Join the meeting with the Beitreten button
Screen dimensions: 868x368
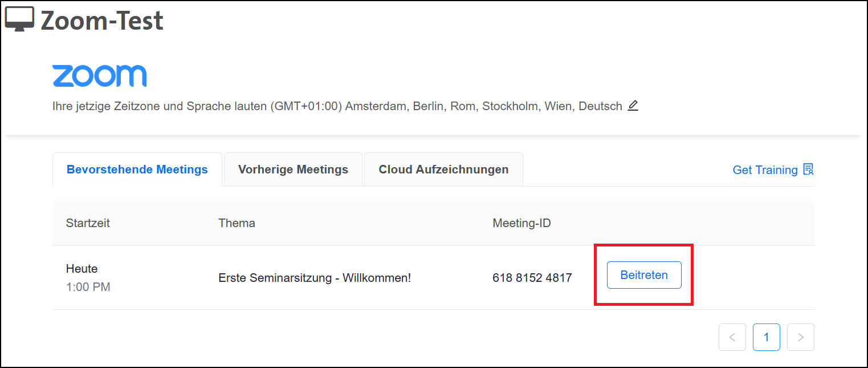pyautogui.click(x=644, y=275)
